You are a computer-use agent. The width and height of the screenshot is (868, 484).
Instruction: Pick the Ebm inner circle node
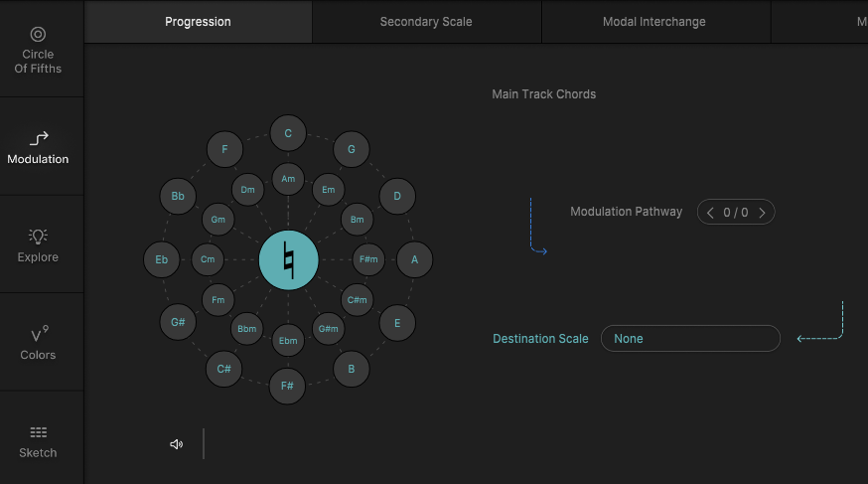tap(288, 341)
